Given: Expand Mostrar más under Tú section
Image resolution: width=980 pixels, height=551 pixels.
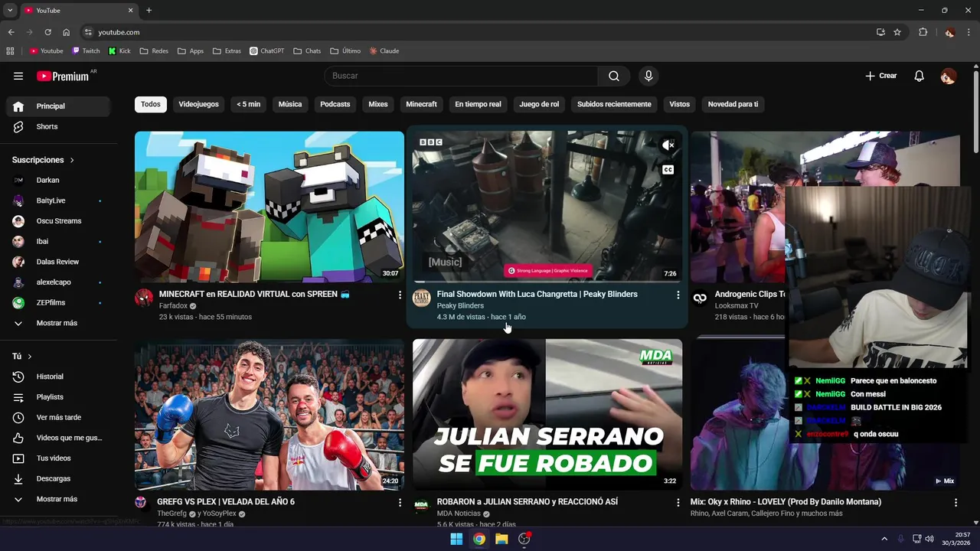Looking at the screenshot, I should pyautogui.click(x=58, y=499).
